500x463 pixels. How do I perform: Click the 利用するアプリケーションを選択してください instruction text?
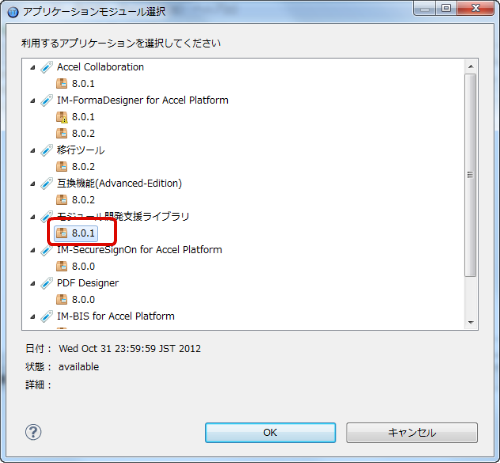click(121, 43)
